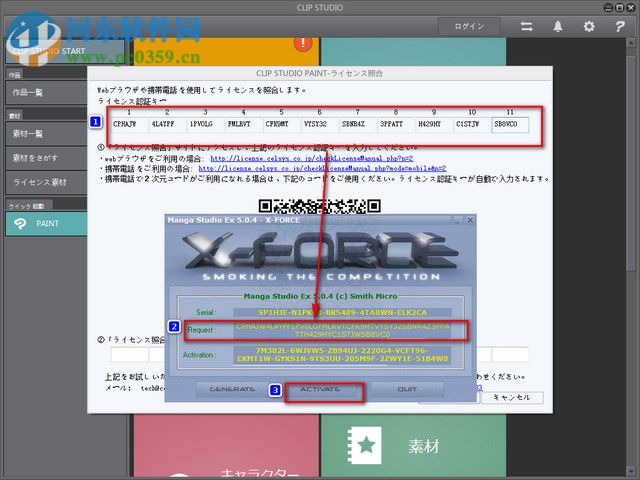Click license key field number 6

(320, 124)
